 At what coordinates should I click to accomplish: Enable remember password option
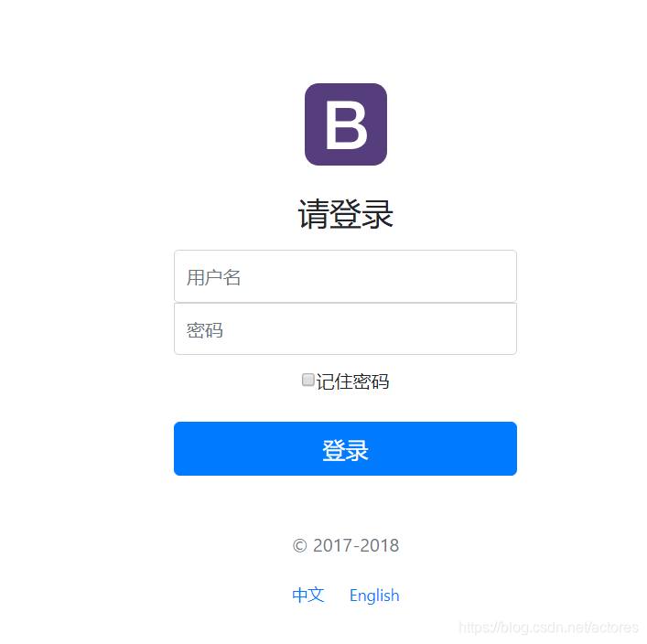coord(307,380)
